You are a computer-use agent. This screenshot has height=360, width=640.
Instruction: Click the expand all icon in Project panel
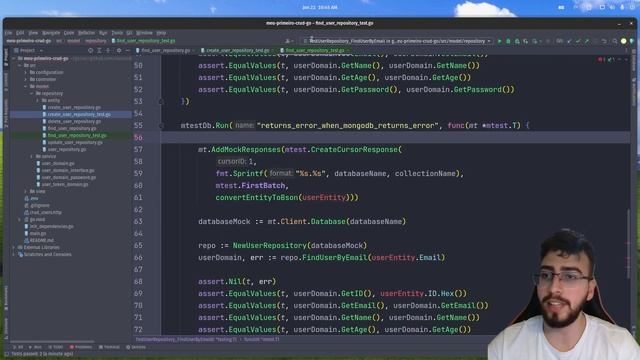click(99, 50)
